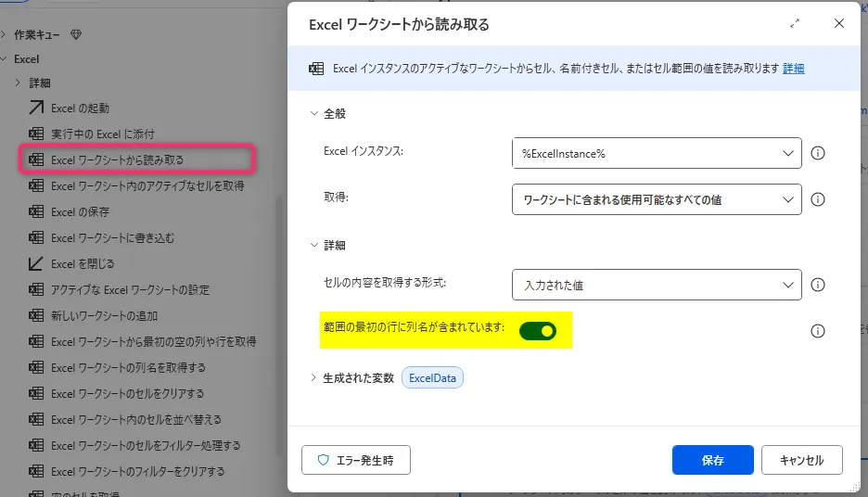The width and height of the screenshot is (868, 497).
Task: Open the 取得 dropdown
Action: (656, 199)
